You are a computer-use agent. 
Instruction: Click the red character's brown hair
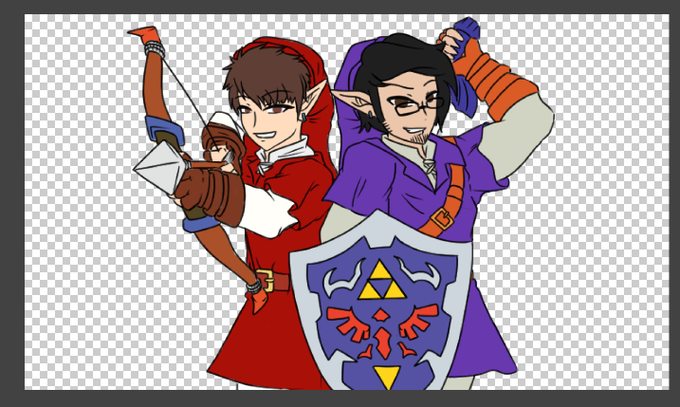[269, 78]
